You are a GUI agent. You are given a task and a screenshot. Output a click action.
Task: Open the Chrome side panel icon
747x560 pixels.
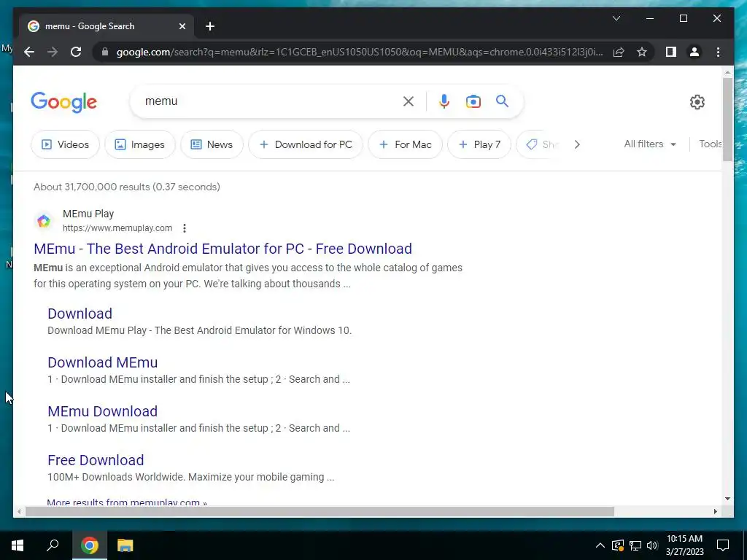click(x=671, y=52)
